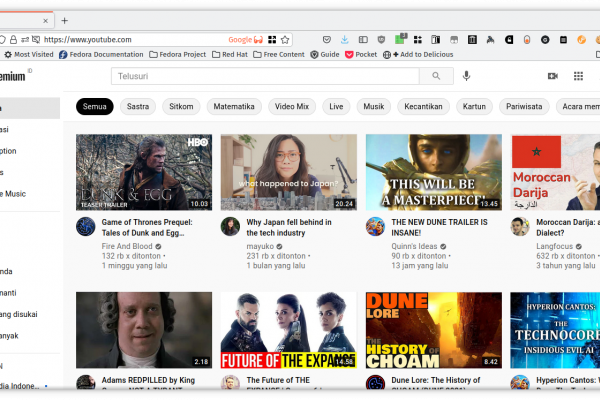This screenshot has width=600, height=400.
Task: Click the voice search microphone icon
Action: [466, 76]
